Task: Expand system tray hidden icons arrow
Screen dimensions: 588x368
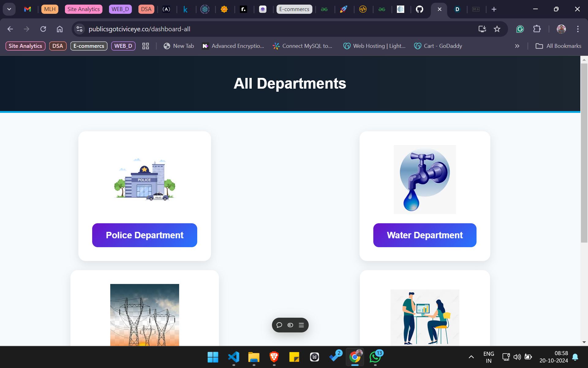Action: 471,357
